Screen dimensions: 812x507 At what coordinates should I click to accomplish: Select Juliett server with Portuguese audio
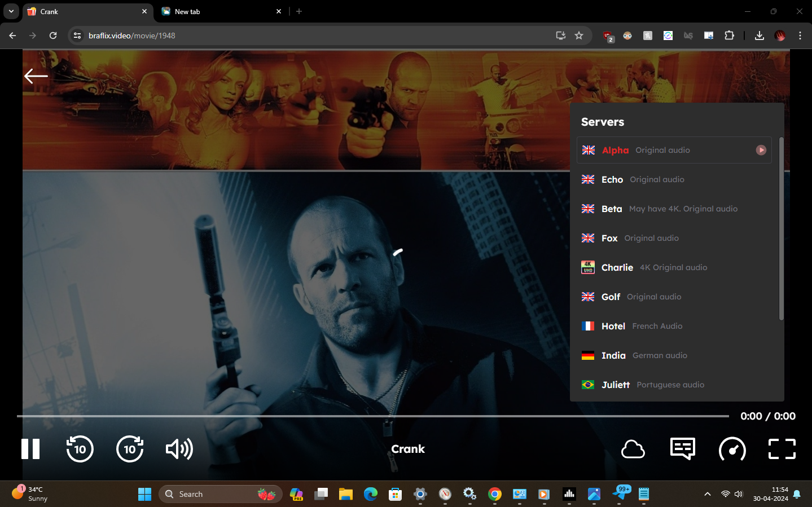click(674, 385)
